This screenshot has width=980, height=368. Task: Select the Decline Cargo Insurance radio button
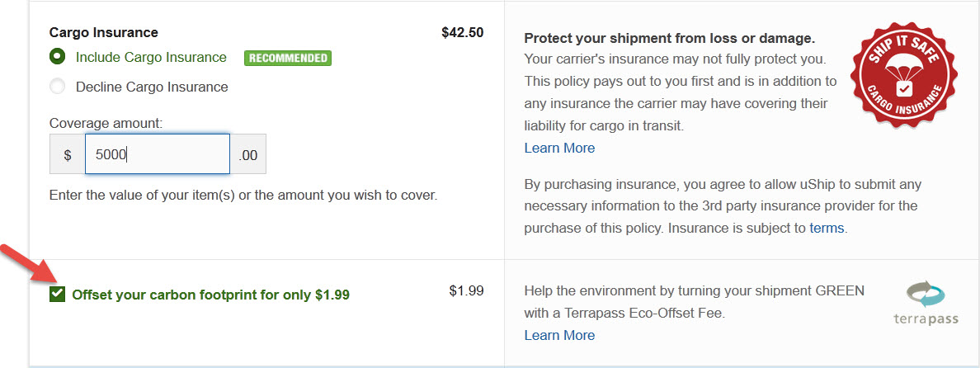[58, 87]
